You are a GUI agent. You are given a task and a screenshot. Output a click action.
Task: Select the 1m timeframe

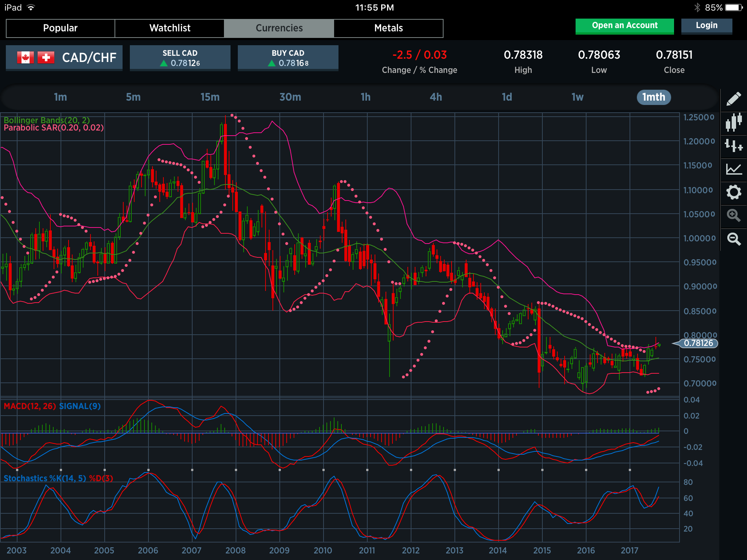point(61,97)
